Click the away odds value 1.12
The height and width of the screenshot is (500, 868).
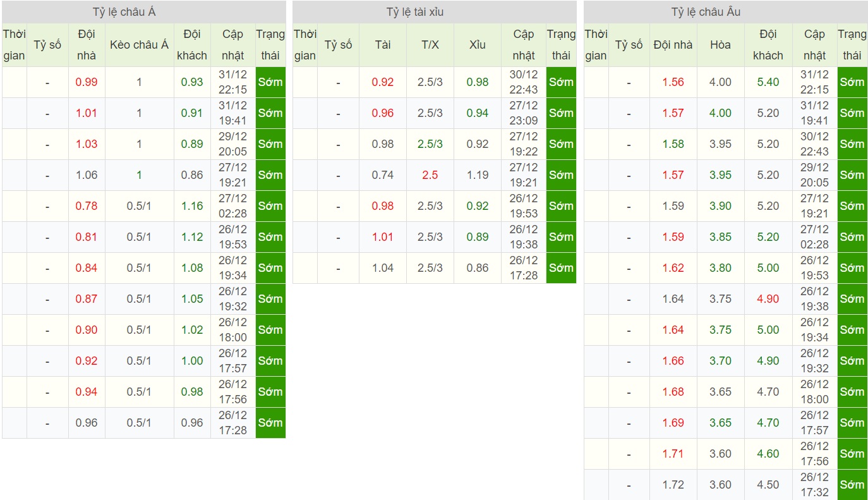192,237
